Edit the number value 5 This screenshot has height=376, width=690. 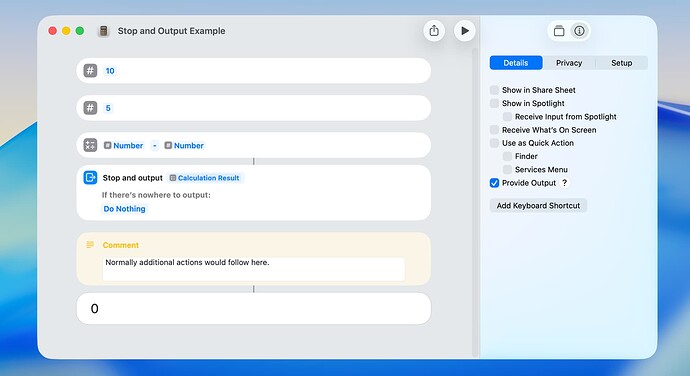click(x=108, y=108)
